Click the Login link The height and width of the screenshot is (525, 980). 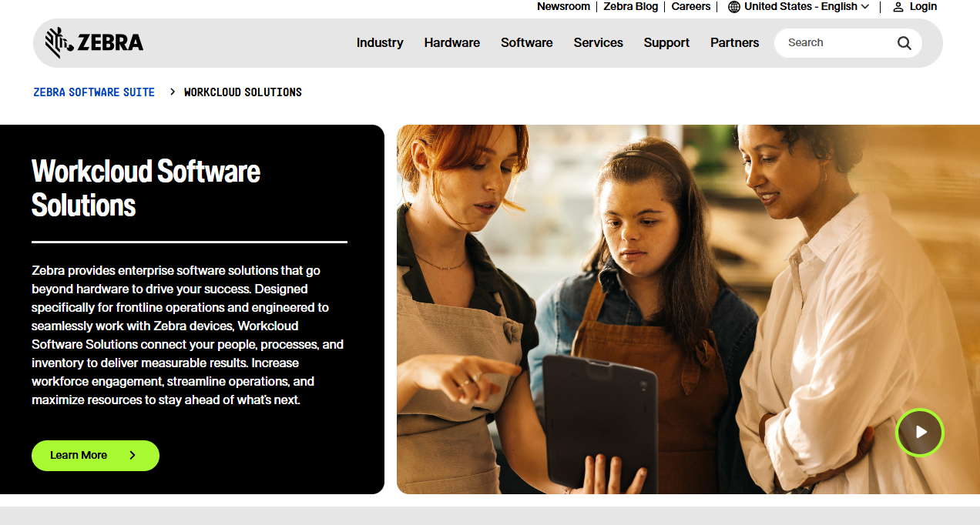coord(923,7)
